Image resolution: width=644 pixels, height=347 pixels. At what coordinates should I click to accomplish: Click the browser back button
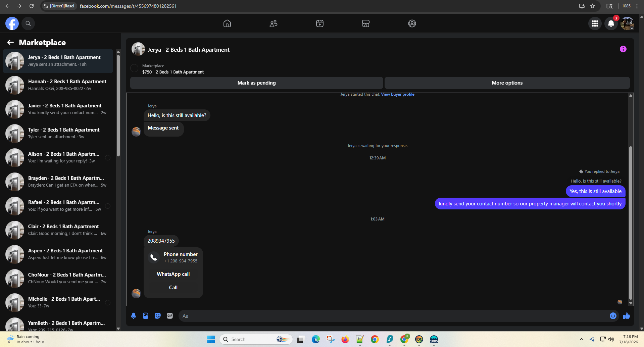pos(7,6)
